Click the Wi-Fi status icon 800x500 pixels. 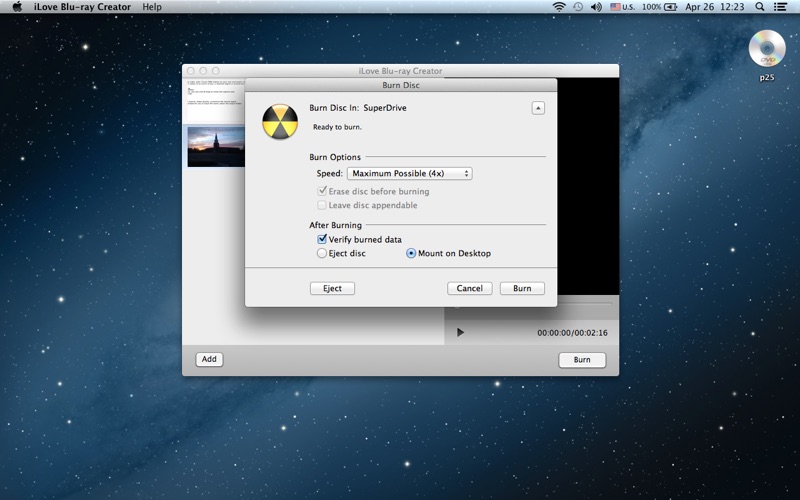tap(559, 7)
